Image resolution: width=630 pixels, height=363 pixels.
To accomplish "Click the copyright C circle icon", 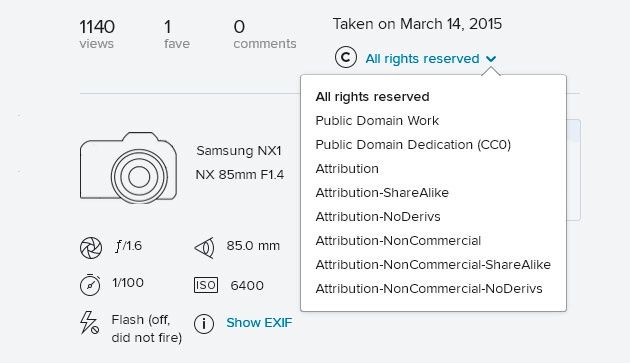I will (x=346, y=57).
